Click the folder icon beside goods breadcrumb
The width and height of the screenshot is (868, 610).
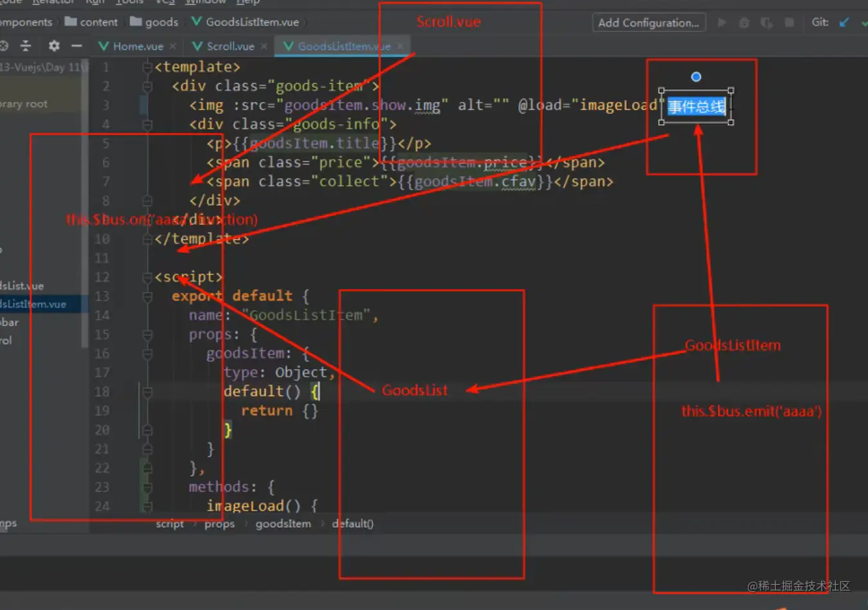pos(136,22)
